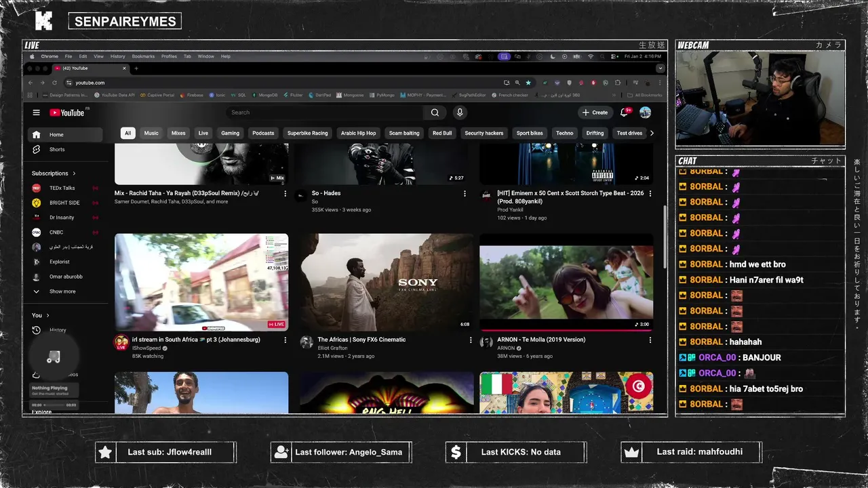Select the Techno chip
Viewport: 868px width, 488px height.
(565, 133)
